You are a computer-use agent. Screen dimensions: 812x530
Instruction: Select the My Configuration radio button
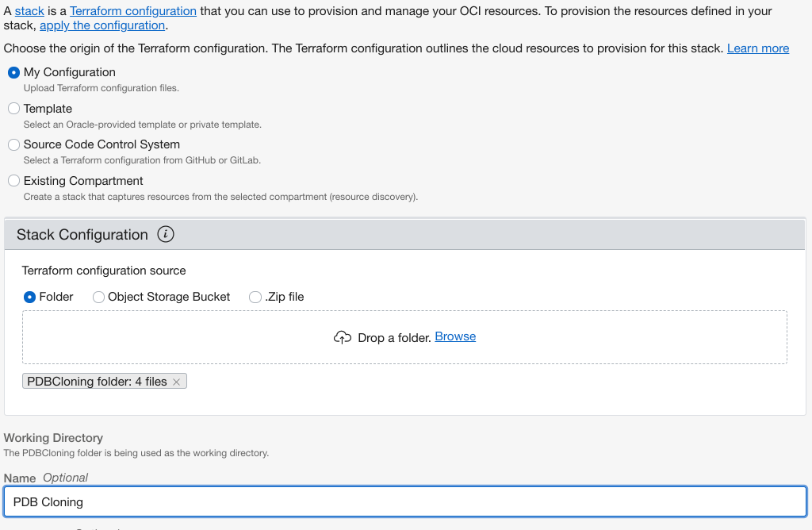click(x=14, y=72)
